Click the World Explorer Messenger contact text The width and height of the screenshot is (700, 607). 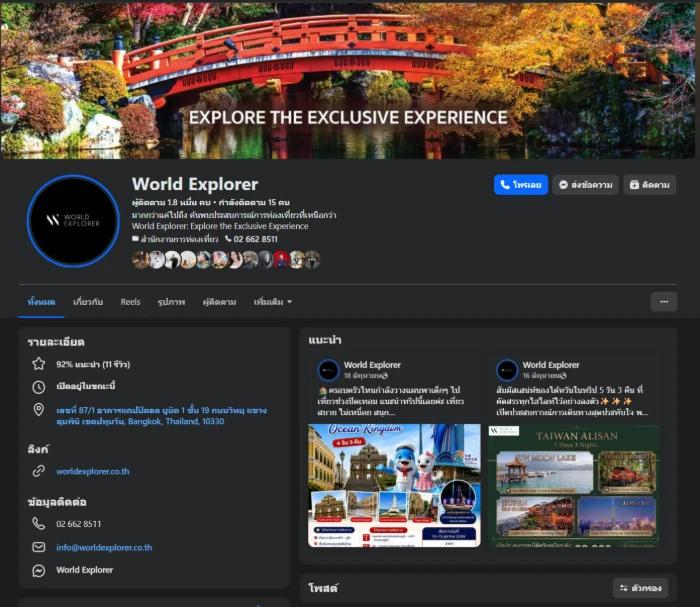(x=84, y=570)
